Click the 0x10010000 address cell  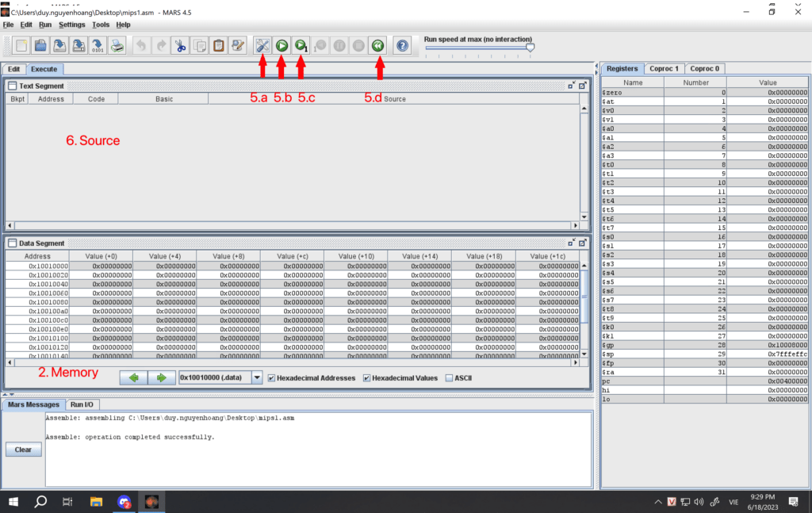(x=37, y=266)
